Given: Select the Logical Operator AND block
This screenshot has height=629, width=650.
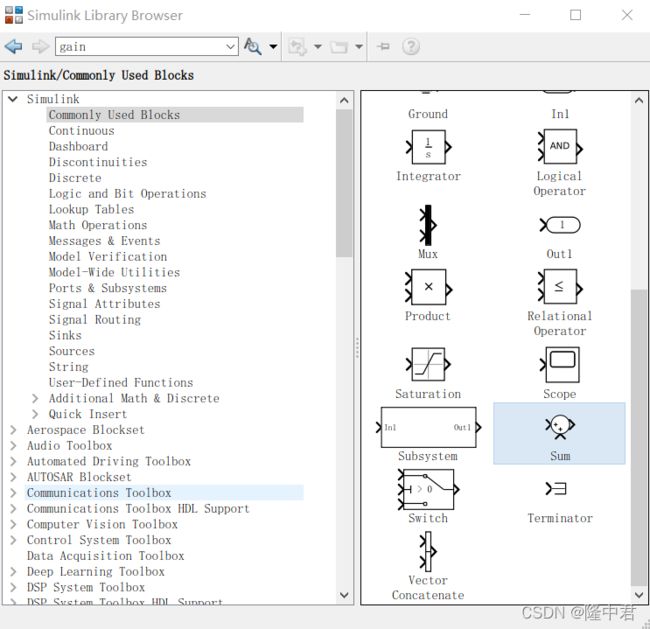Looking at the screenshot, I should pyautogui.click(x=560, y=146).
